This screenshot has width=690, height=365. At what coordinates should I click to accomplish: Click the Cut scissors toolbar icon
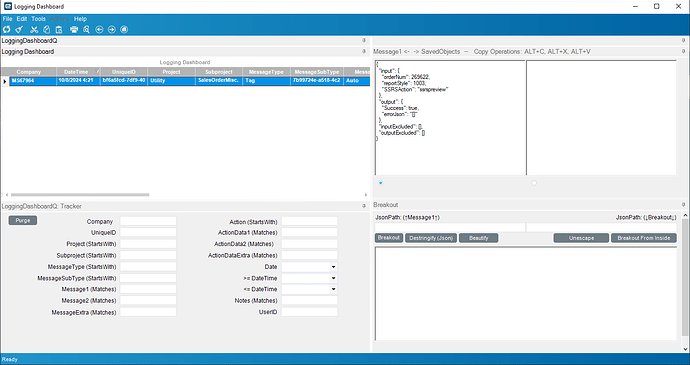(34, 29)
